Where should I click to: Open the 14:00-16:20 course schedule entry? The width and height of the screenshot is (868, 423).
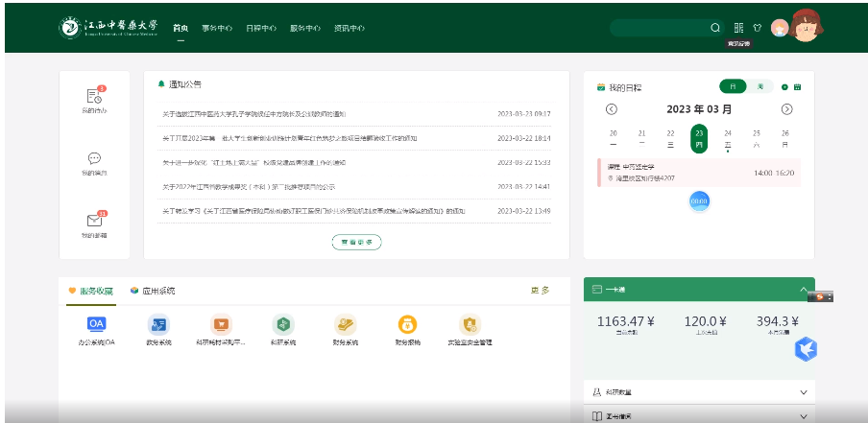[699, 173]
